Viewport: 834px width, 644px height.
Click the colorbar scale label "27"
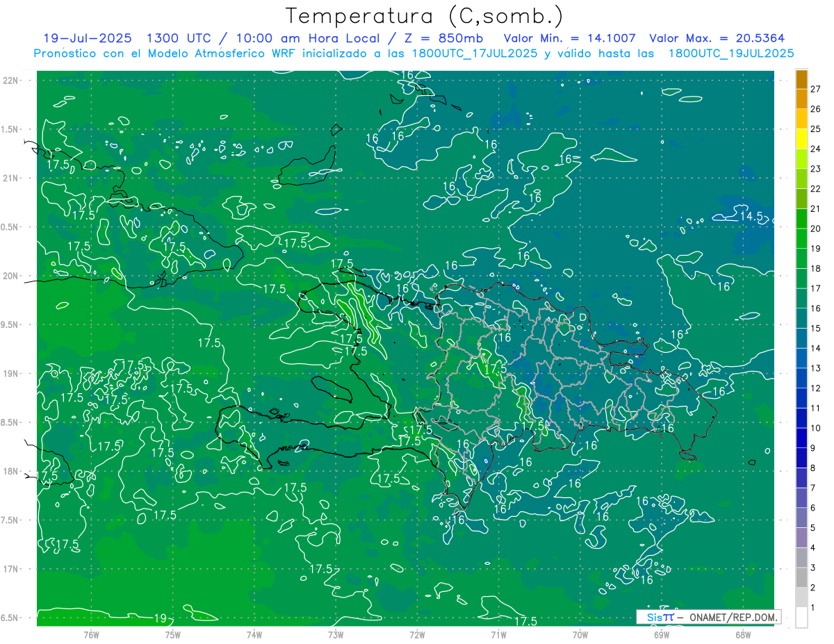(816, 89)
